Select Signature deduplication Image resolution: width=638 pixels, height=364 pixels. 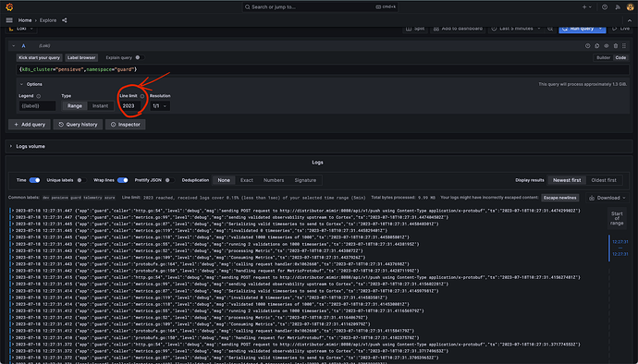tap(305, 180)
